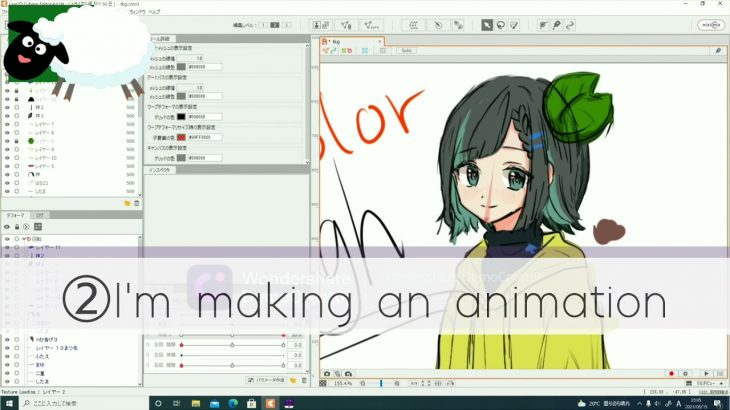This screenshot has height=410, width=730.
Task: Switch to the デフォーマ tab
Action: pos(16,215)
